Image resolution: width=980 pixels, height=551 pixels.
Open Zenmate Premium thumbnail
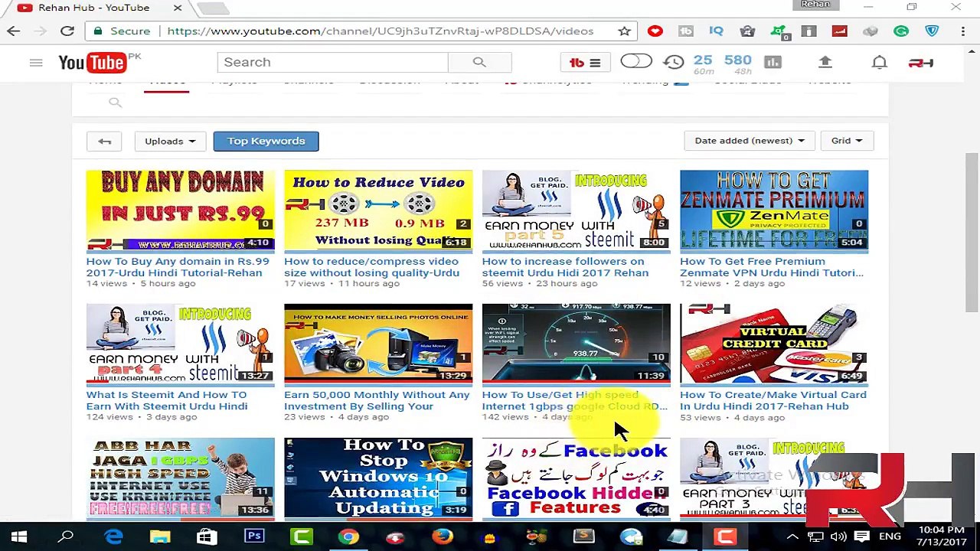[774, 210]
